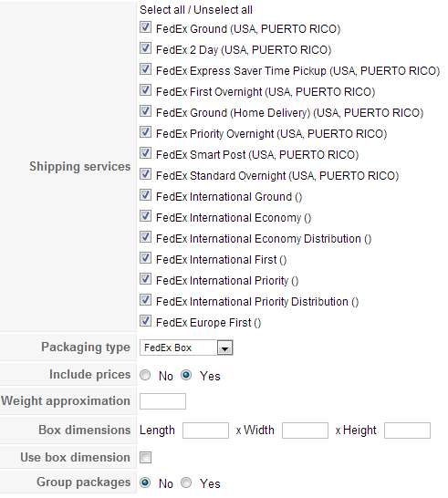Viewport: 448px width, 498px height.
Task: Toggle FedEx Smart Post checkbox
Action: [x=145, y=153]
